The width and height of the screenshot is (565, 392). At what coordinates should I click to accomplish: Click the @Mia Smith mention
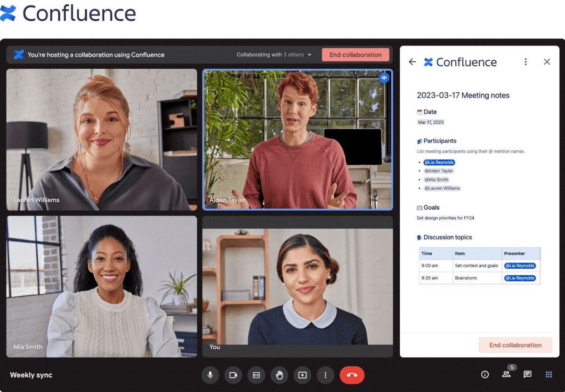436,179
